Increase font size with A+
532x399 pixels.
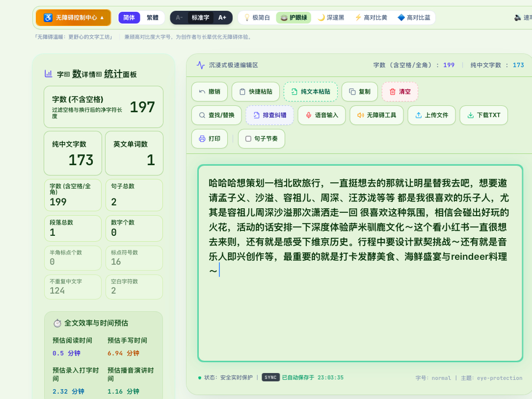coord(222,18)
